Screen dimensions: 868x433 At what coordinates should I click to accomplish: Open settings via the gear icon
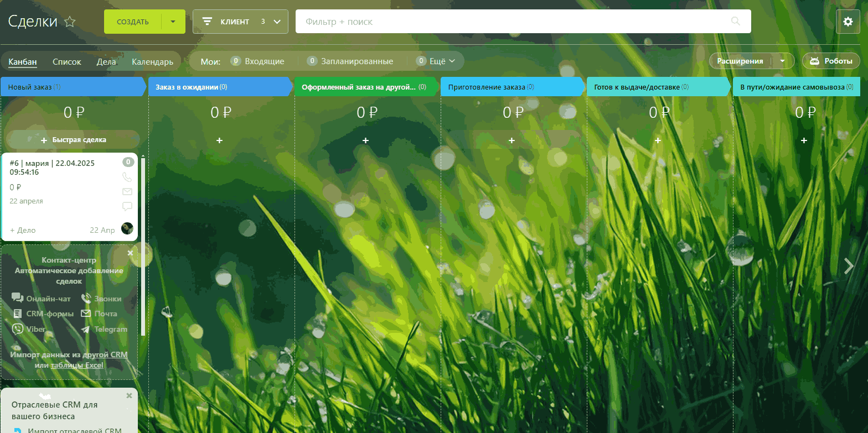pos(848,22)
